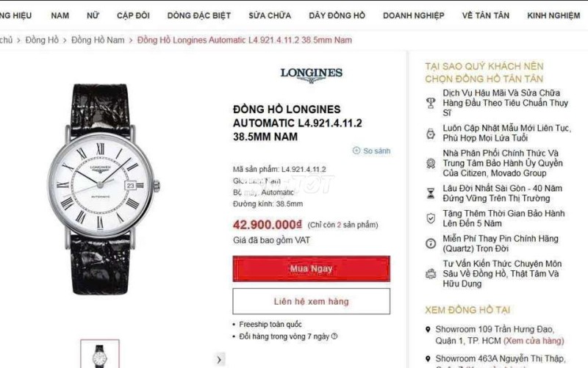The width and height of the screenshot is (588, 368).
Task: Open the SỬA CHỮA menu item
Action: pyautogui.click(x=270, y=15)
